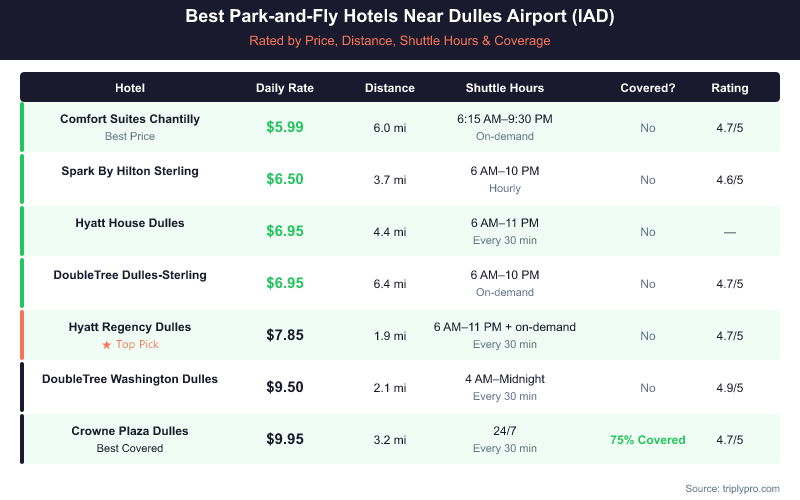Screen dimensions: 800x500
Task: Click the Top Pick star icon
Action: click(x=104, y=345)
